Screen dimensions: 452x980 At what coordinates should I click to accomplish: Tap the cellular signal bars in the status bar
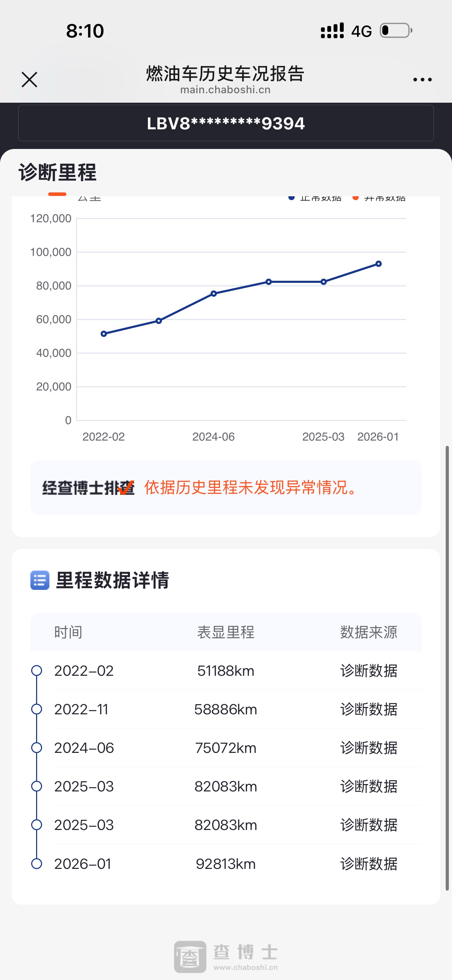pos(332,30)
